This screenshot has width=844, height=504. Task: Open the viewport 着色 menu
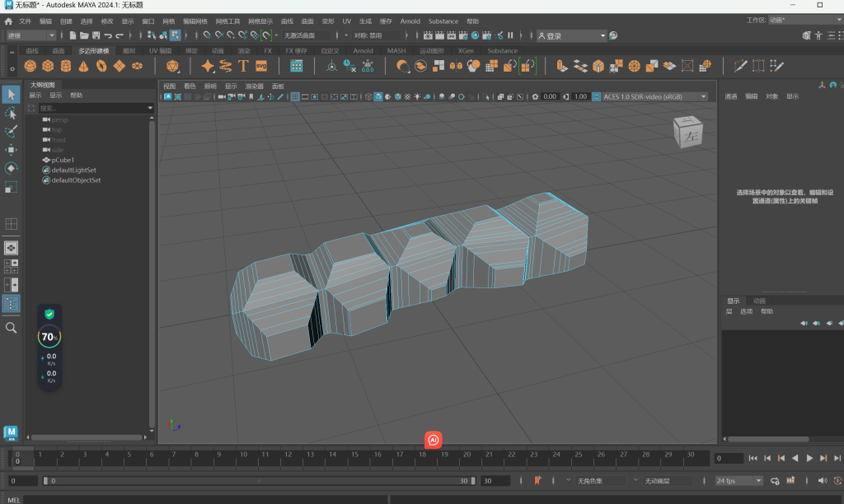pos(190,86)
